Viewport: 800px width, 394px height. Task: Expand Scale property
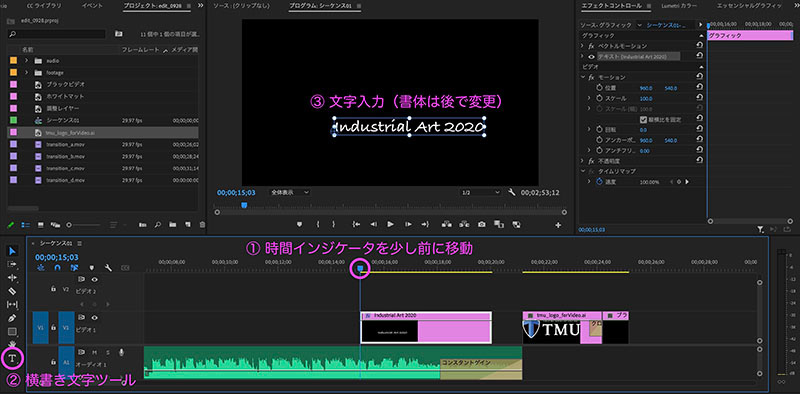[589, 98]
